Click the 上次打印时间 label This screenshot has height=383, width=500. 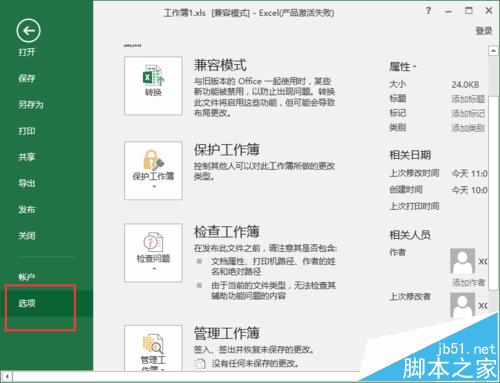414,206
